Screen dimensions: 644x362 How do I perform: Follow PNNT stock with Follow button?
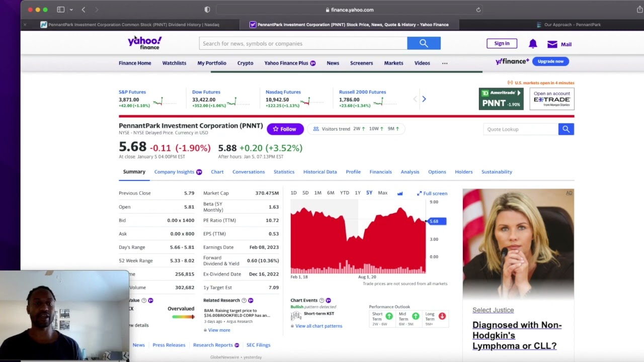285,129
